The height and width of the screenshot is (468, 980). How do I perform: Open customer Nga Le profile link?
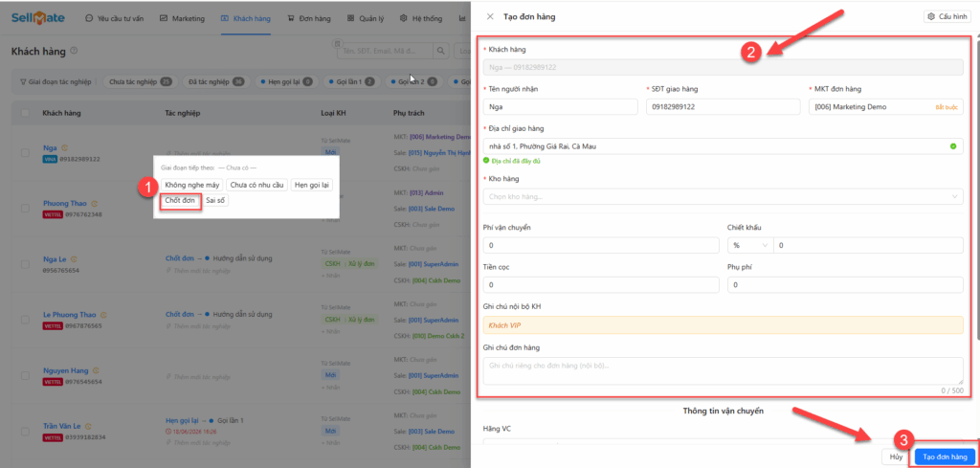coord(55,259)
